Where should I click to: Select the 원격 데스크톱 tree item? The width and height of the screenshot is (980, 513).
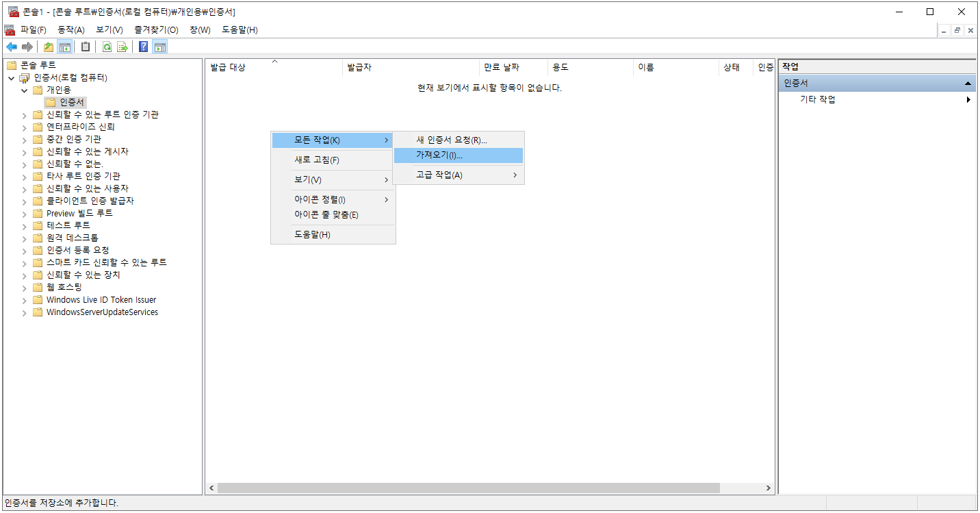(x=73, y=238)
